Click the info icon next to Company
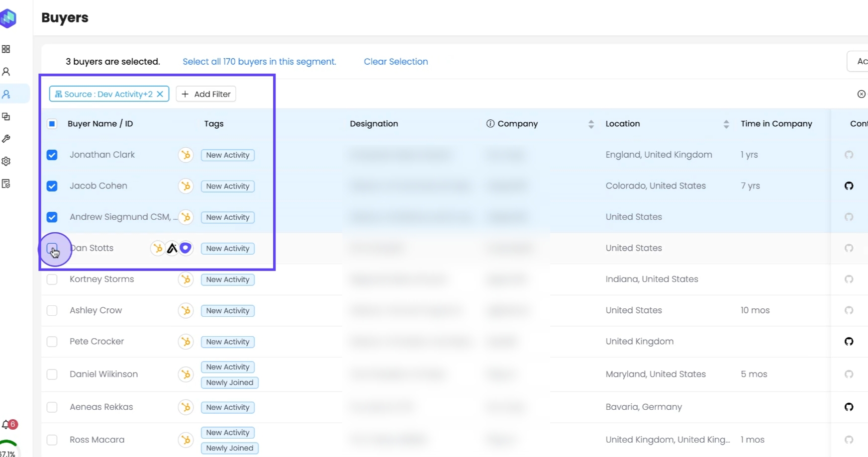 tap(490, 124)
